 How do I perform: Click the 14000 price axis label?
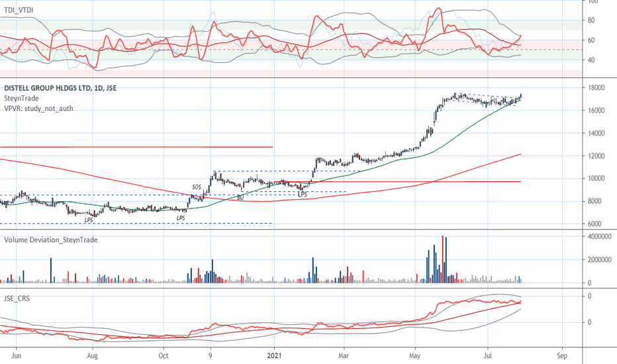[596, 134]
